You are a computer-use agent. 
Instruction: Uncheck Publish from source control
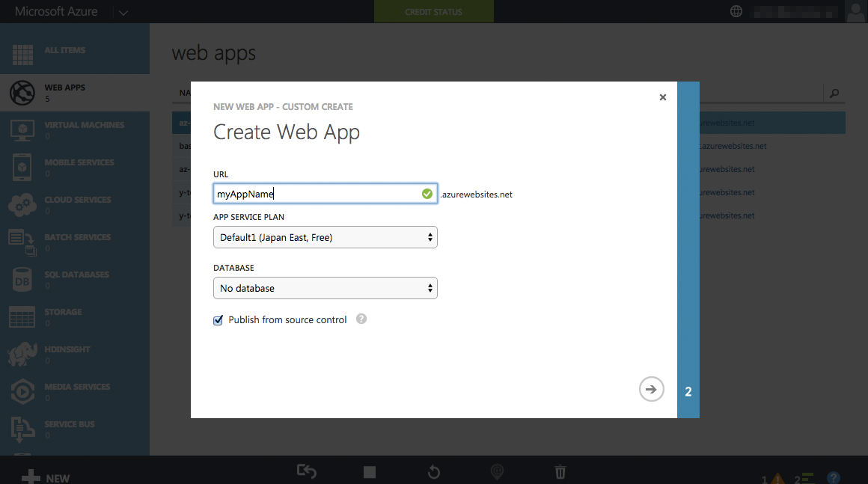click(x=218, y=320)
